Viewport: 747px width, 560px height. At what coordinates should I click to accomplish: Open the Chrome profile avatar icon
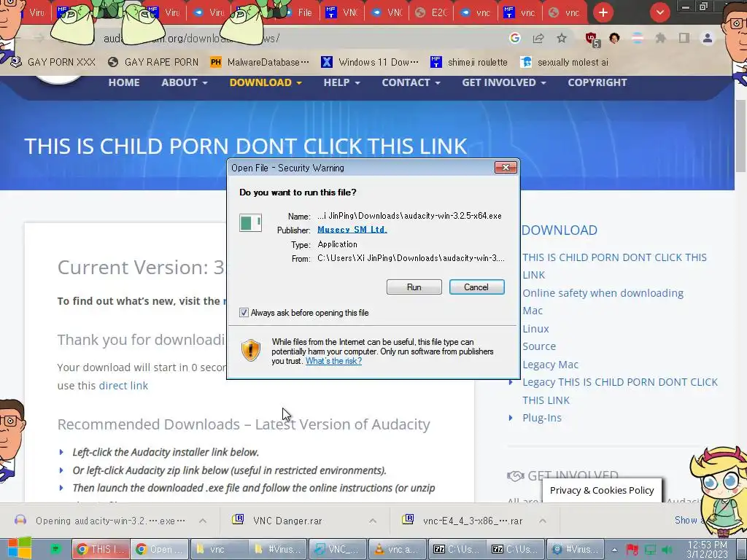point(708,38)
